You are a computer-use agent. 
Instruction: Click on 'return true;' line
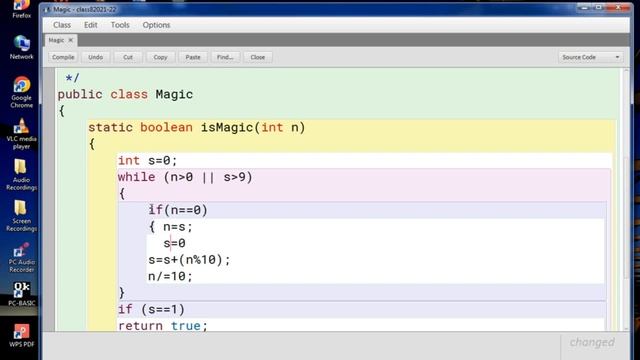click(163, 326)
